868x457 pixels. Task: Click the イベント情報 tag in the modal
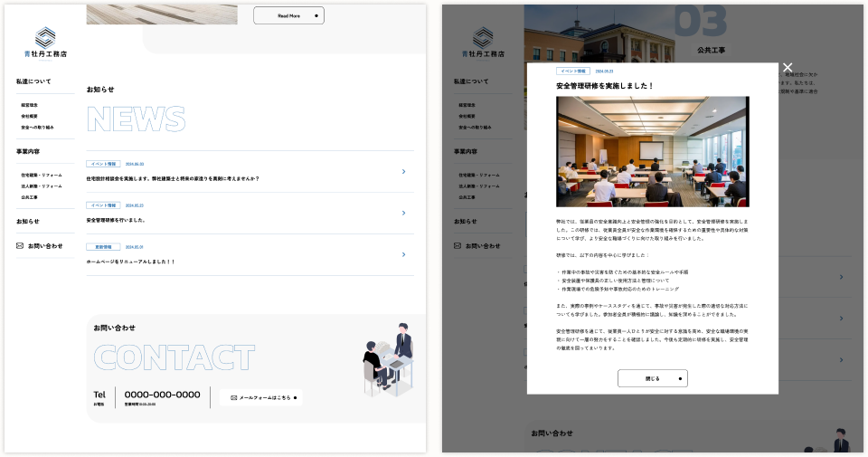coord(573,71)
